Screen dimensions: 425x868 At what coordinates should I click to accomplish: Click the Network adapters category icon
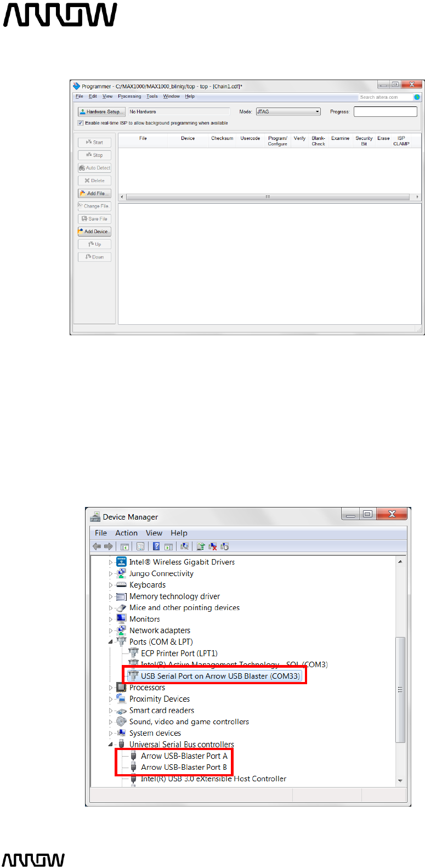[x=121, y=630]
